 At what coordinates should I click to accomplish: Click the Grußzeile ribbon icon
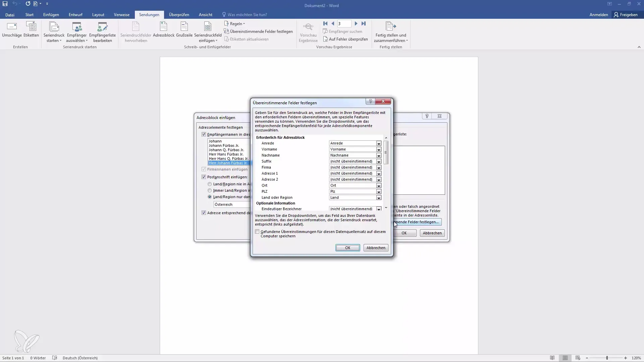point(184,29)
